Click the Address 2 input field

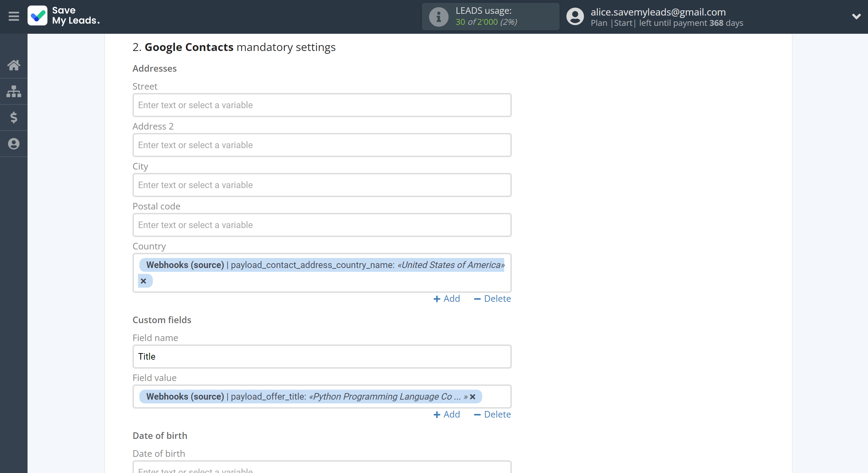[322, 145]
